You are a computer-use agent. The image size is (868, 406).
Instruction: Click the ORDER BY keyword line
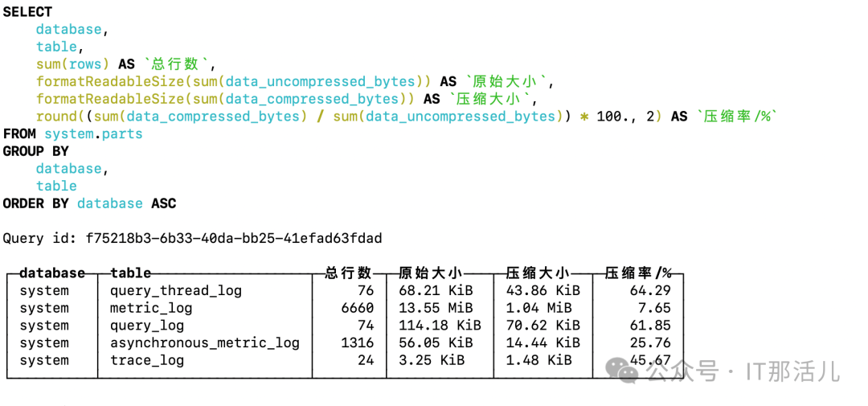point(89,203)
